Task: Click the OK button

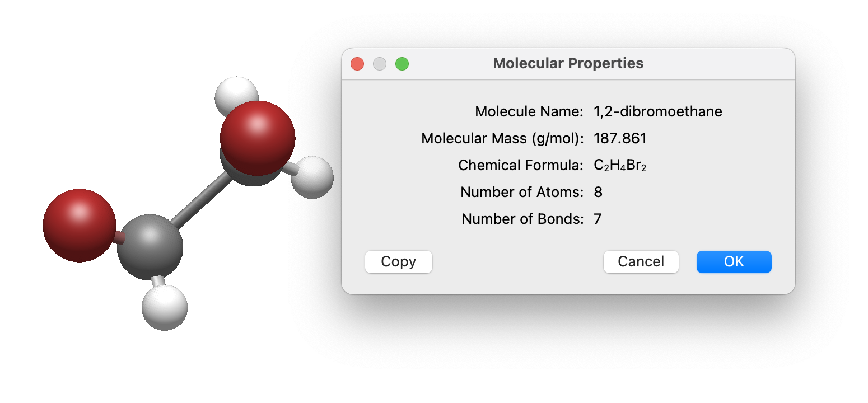Action: (734, 262)
